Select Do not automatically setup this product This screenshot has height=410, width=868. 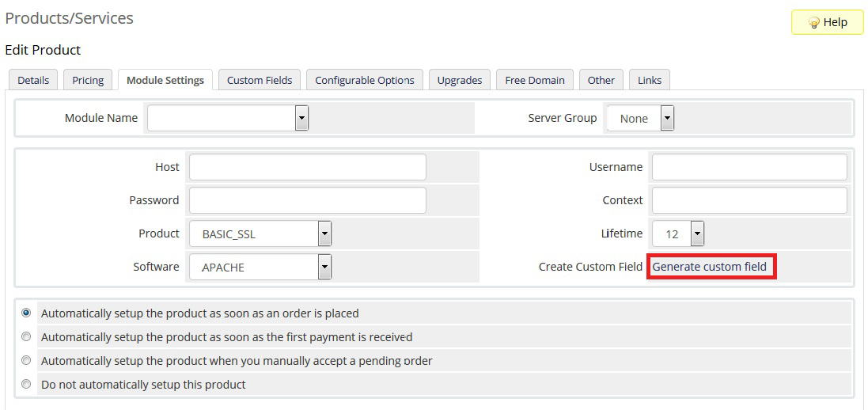tap(26, 383)
